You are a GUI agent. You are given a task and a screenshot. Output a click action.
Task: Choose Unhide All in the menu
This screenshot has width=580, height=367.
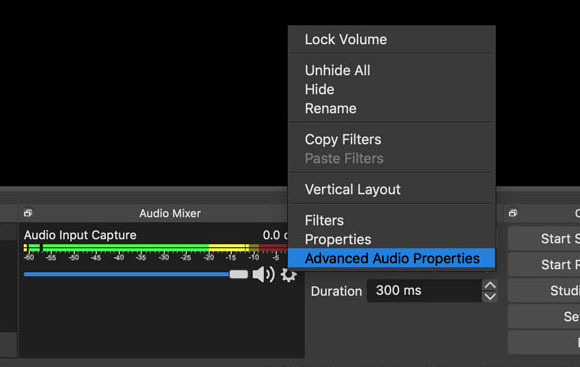tap(392, 70)
